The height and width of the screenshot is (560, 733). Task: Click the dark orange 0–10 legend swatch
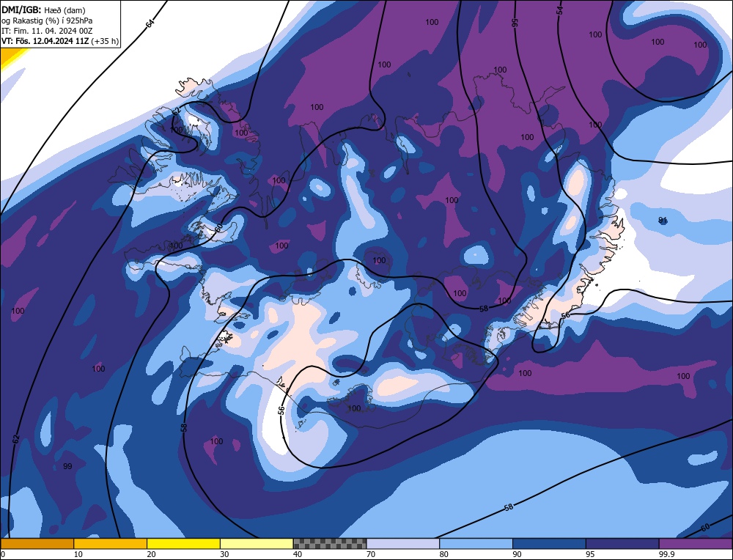coord(37,544)
